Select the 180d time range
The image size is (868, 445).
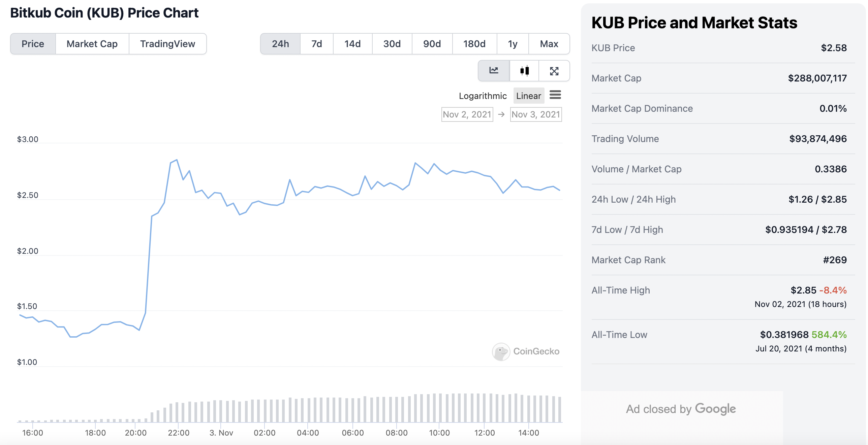click(474, 44)
